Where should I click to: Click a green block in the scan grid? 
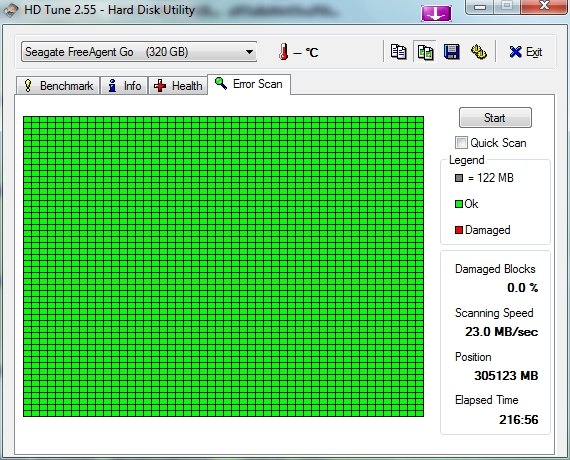(x=223, y=267)
